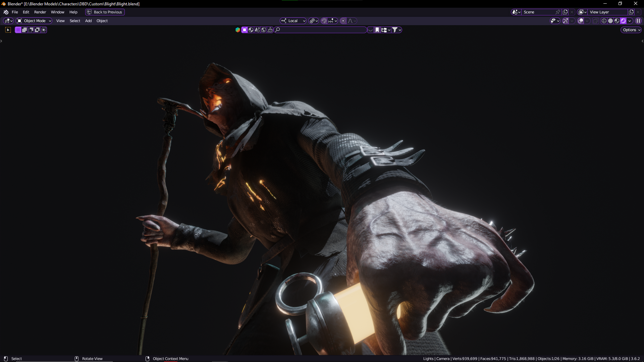Set selection mode to Subtract
644x362 pixels.
[31, 30]
